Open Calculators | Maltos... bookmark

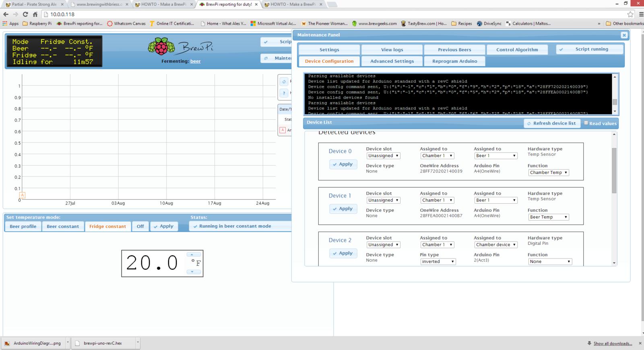pyautogui.click(x=528, y=23)
